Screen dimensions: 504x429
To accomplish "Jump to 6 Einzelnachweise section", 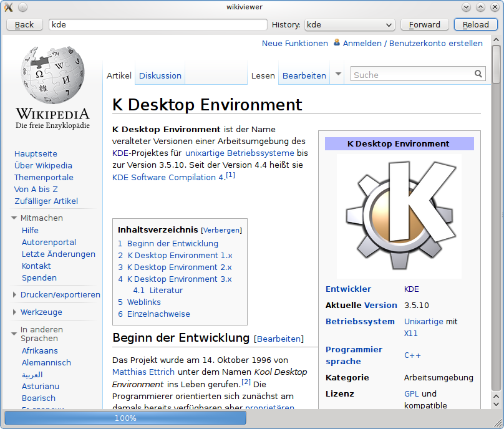I will (154, 314).
